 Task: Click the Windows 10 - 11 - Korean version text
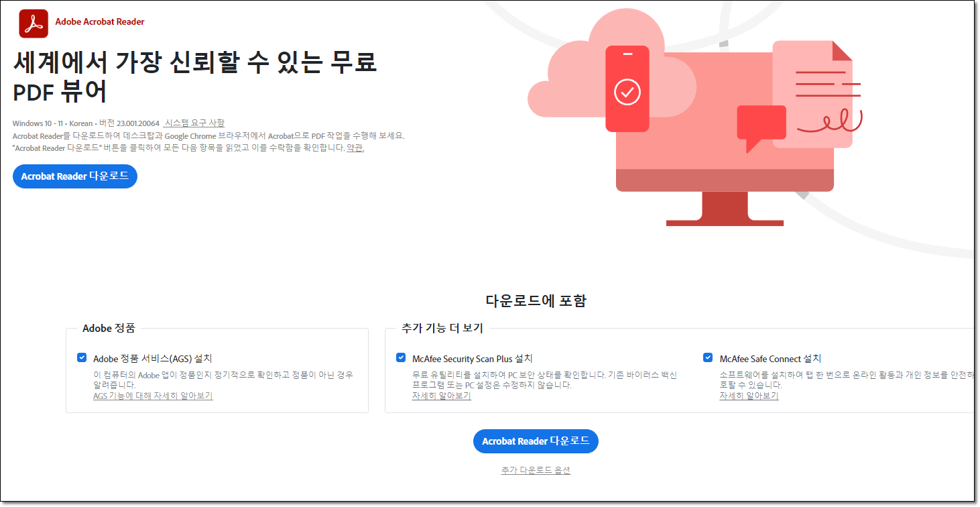point(86,123)
